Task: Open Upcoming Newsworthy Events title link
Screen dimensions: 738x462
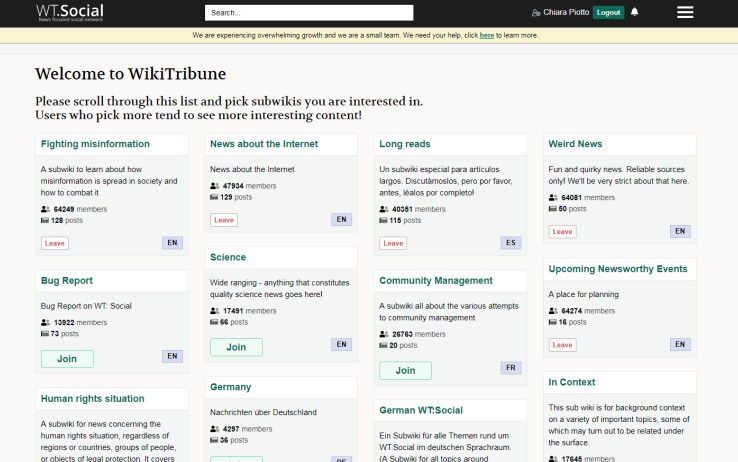Action: [618, 269]
